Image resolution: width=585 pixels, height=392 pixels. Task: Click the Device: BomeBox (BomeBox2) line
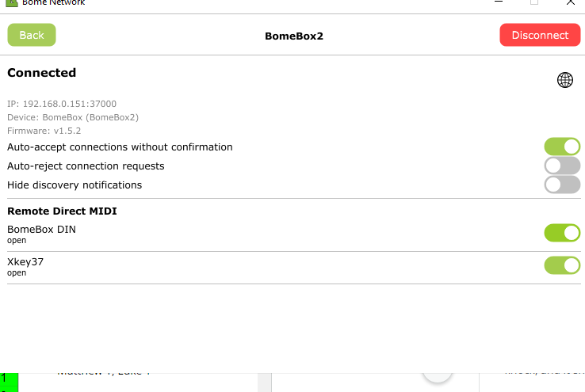pyautogui.click(x=73, y=117)
